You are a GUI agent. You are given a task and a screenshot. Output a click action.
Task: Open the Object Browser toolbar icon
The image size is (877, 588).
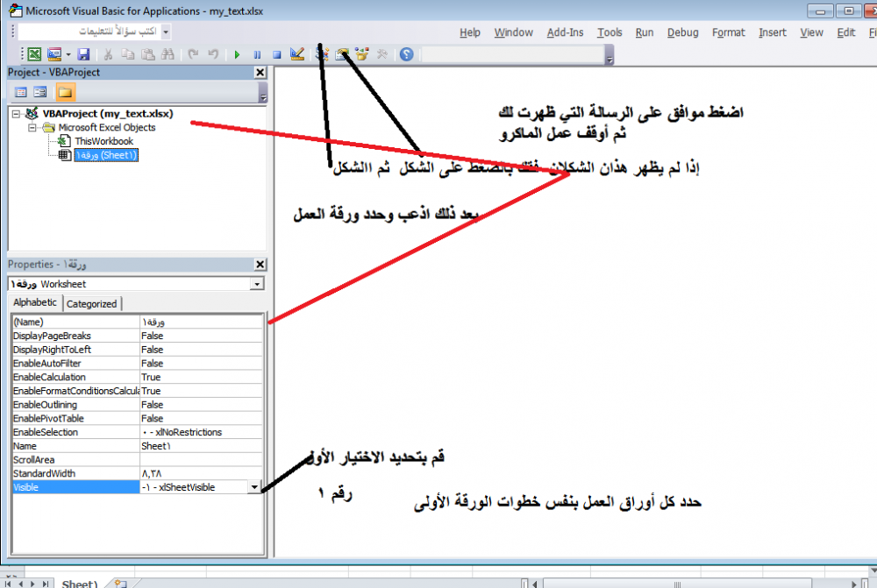[361, 54]
